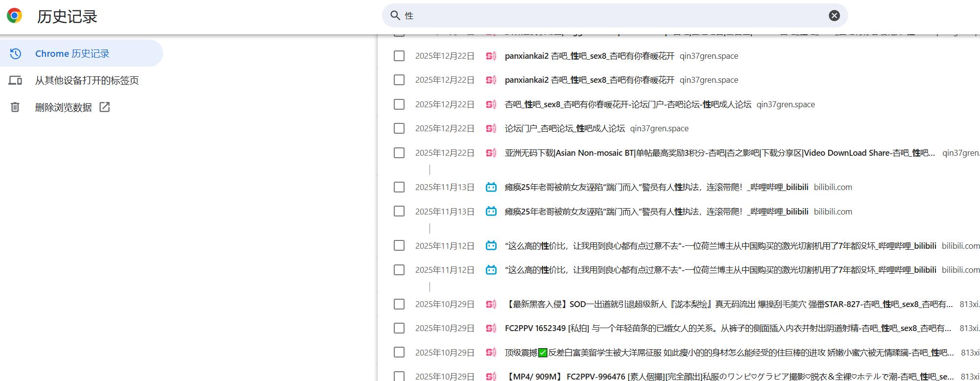Click the favicon of the 顶级震撼 entry
This screenshot has height=381, width=980.
tap(491, 352)
